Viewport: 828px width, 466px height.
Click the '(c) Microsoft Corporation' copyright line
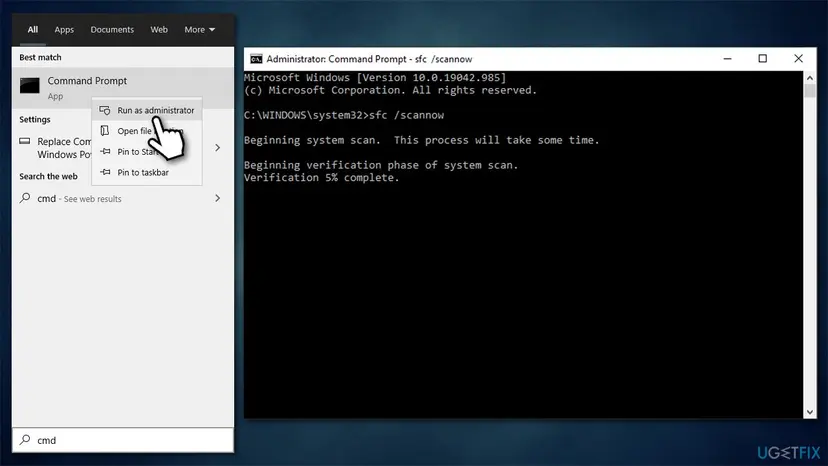click(390, 90)
